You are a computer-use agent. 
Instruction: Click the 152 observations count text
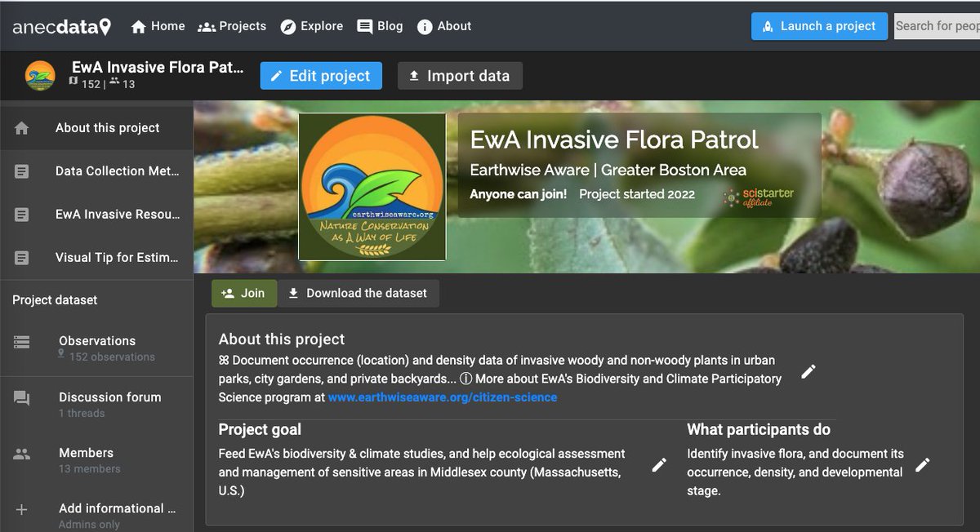(x=112, y=357)
